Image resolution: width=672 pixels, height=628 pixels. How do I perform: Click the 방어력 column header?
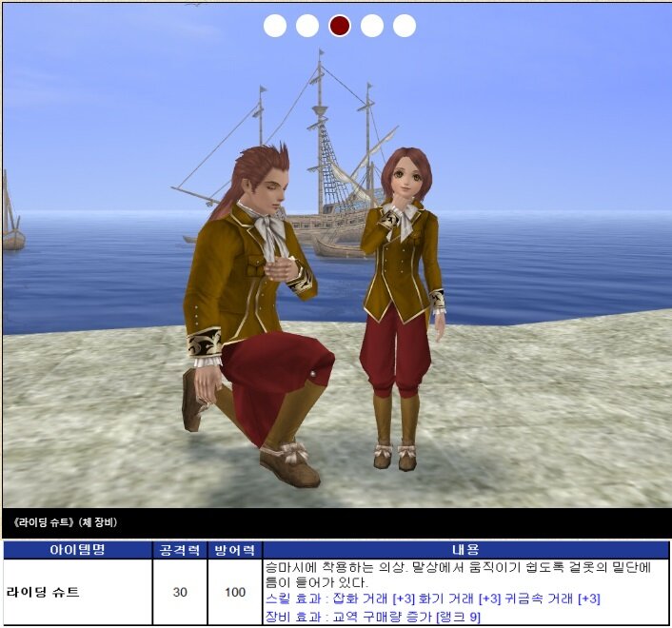coord(235,550)
